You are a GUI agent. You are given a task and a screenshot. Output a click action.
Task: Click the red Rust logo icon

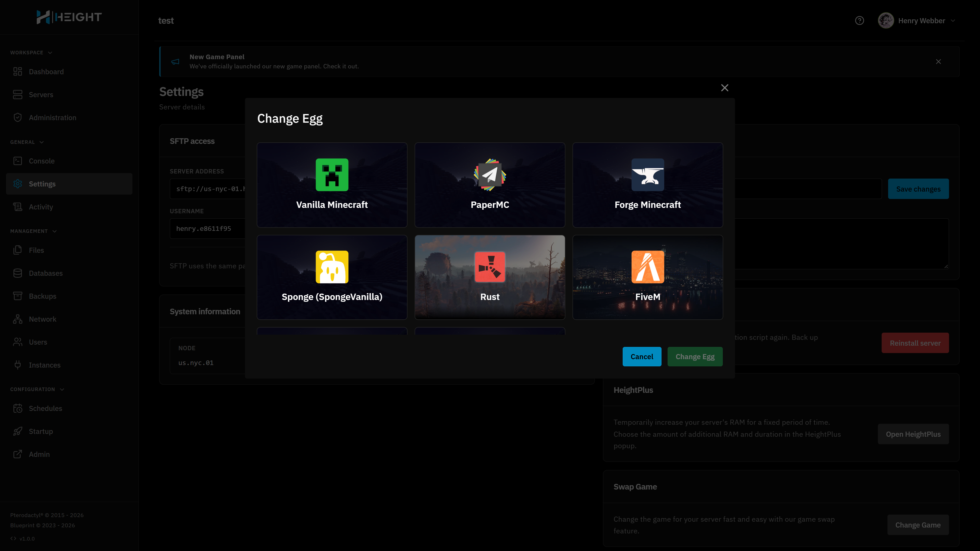click(490, 267)
